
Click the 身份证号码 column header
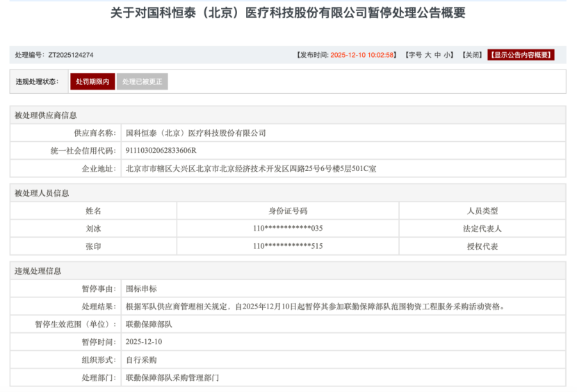coord(288,211)
